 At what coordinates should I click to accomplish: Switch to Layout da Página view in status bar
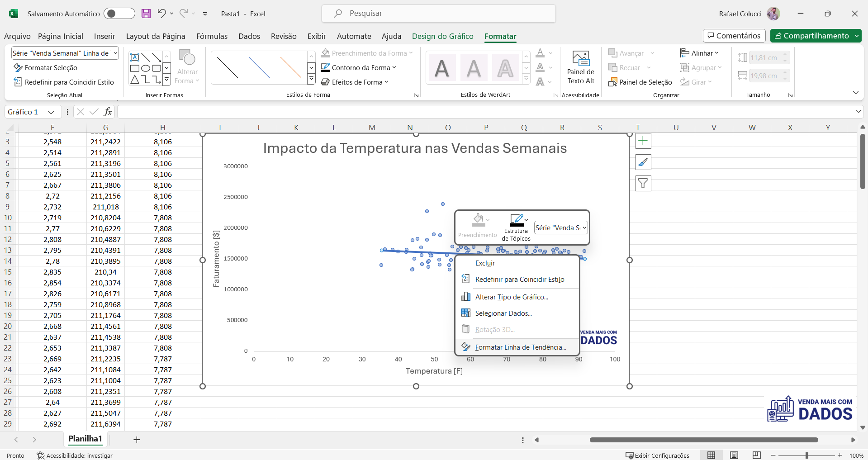point(734,455)
